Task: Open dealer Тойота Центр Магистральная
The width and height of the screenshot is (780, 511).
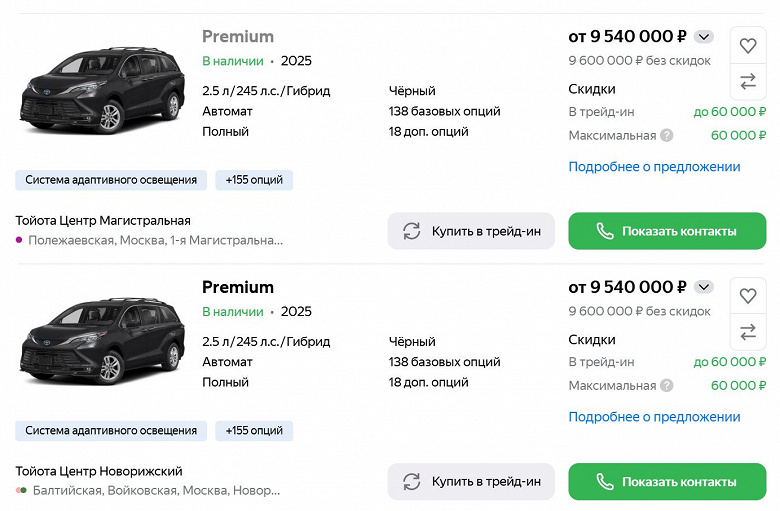Action: pyautogui.click(x=103, y=220)
